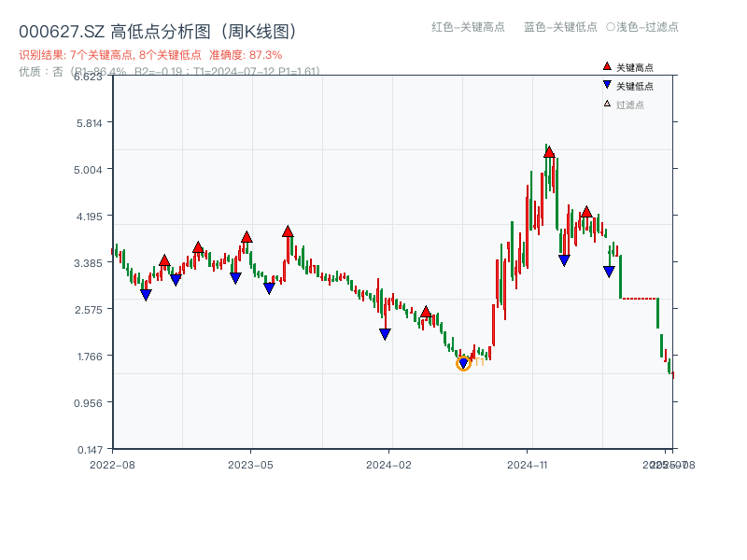Select the blue down triangle near the 2024-02 low

(x=385, y=333)
